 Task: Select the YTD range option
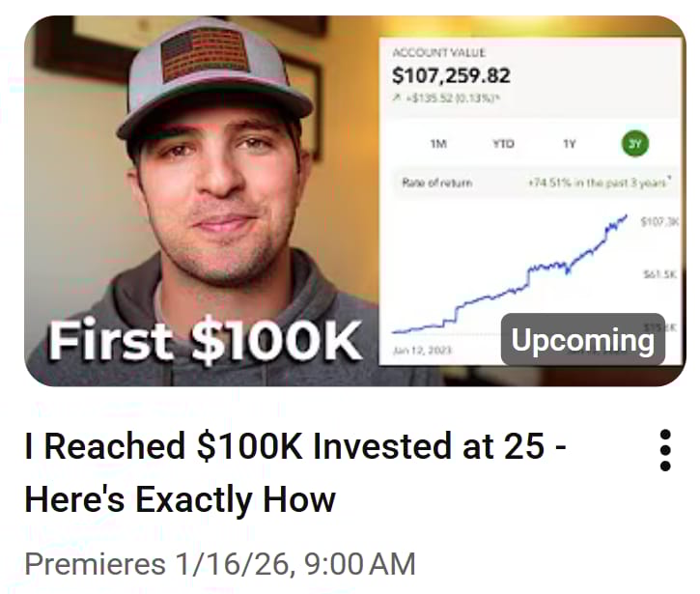(503, 144)
